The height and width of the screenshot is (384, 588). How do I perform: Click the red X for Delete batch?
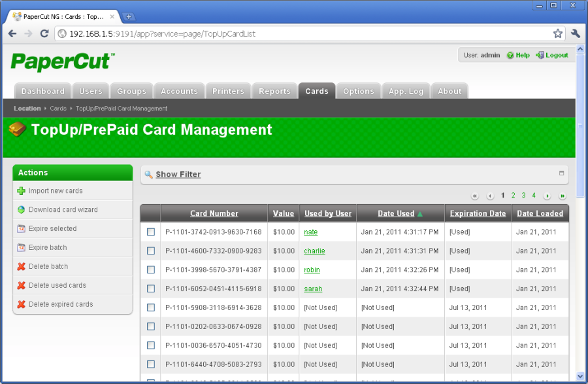22,266
